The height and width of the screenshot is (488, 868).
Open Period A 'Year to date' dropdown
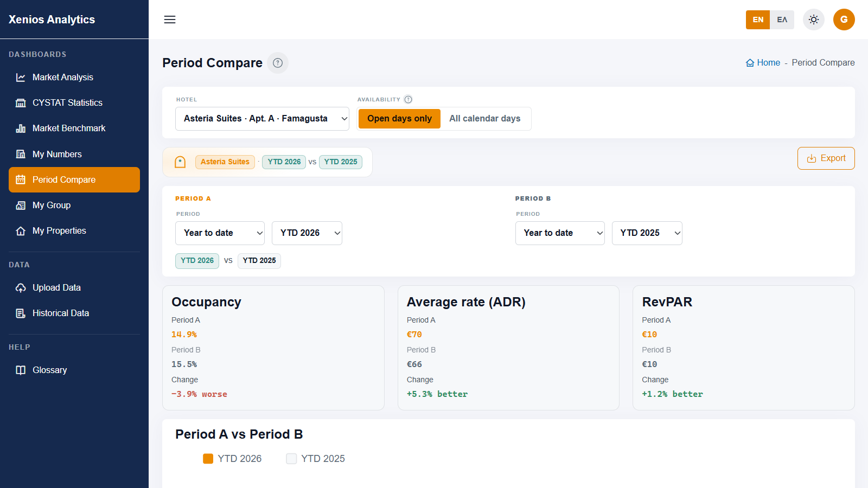pyautogui.click(x=220, y=233)
